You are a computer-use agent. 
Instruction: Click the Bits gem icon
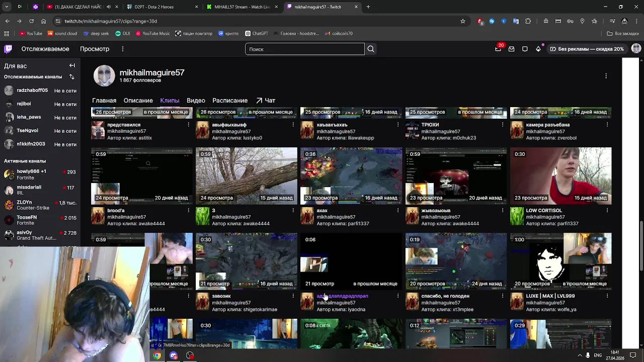pyautogui.click(x=538, y=49)
